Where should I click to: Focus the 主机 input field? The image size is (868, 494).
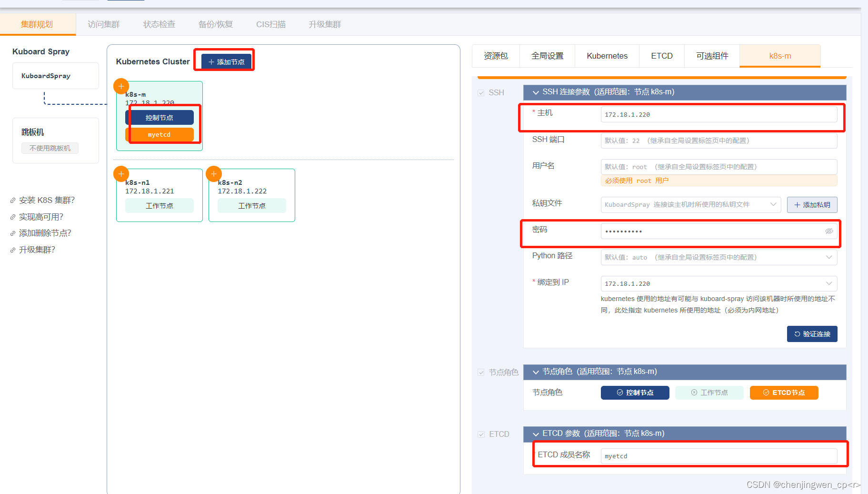coord(718,114)
